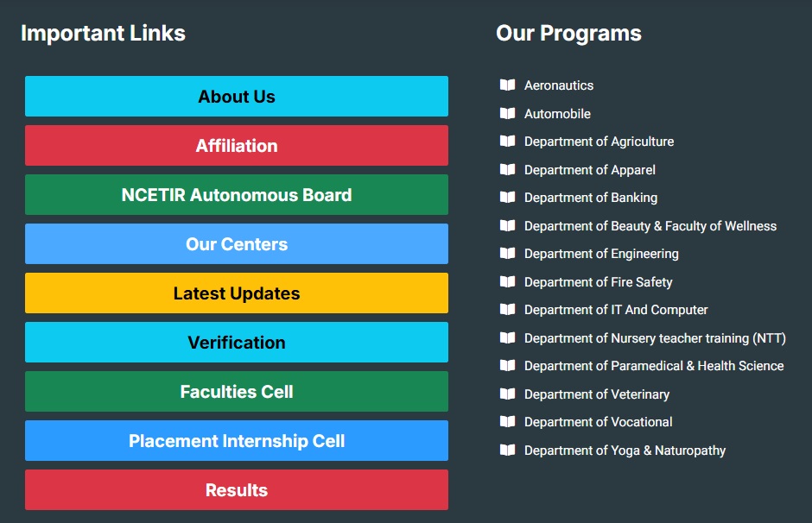Visit Department of Paramedical & Health Science

654,366
